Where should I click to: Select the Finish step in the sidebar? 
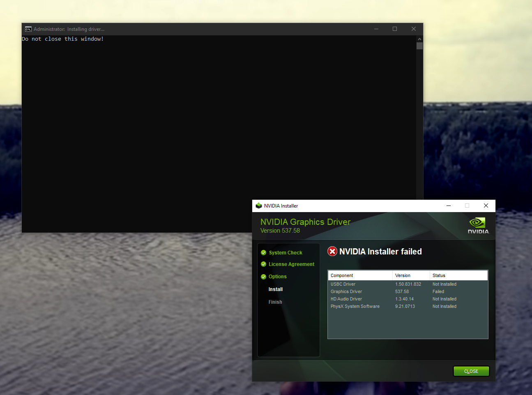[x=275, y=302]
